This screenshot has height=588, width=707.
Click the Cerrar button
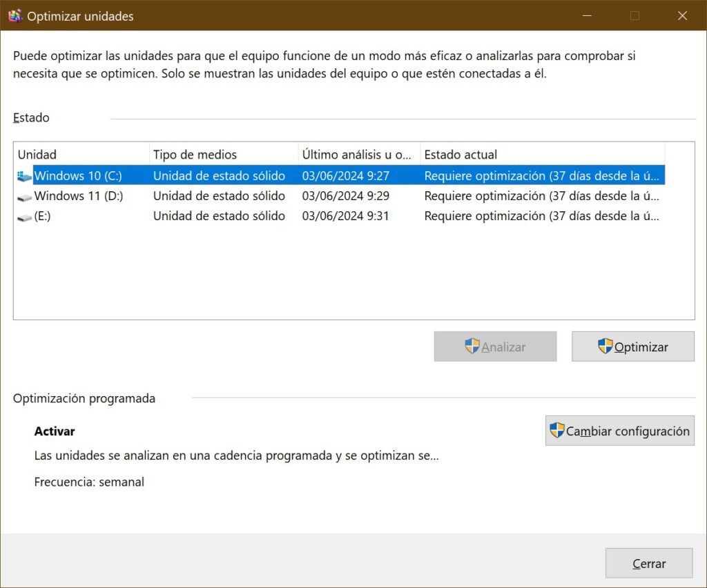[648, 563]
